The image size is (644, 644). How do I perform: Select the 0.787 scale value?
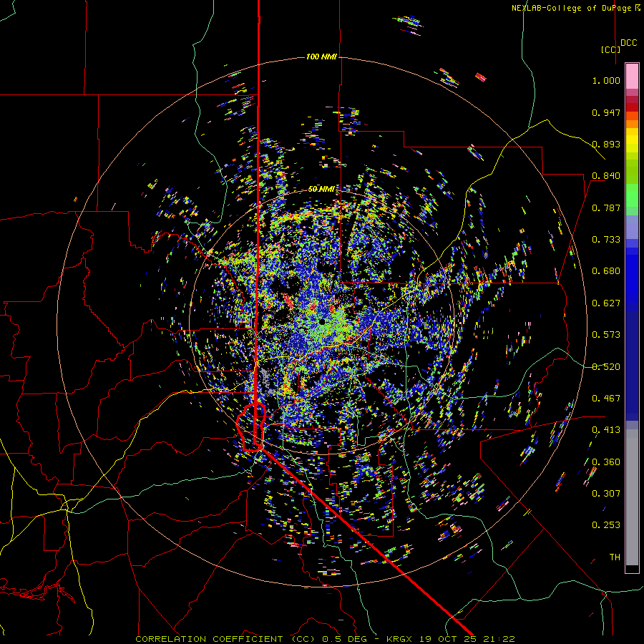click(x=606, y=208)
